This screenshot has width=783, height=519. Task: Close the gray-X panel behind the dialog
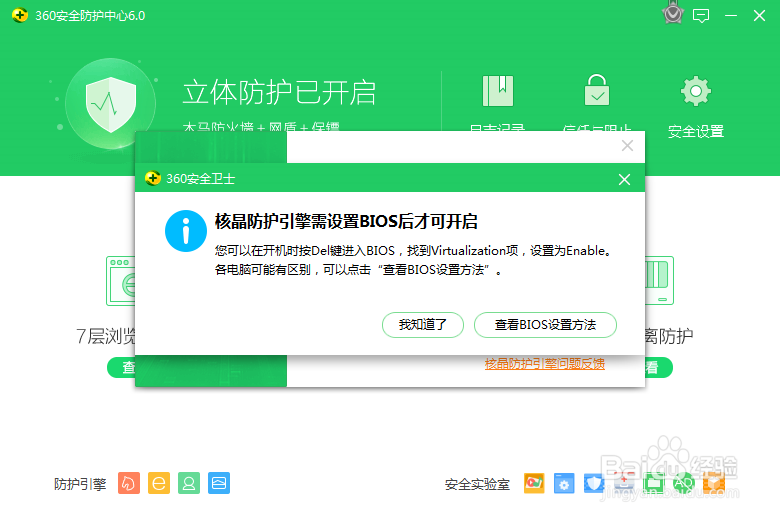pos(627,145)
